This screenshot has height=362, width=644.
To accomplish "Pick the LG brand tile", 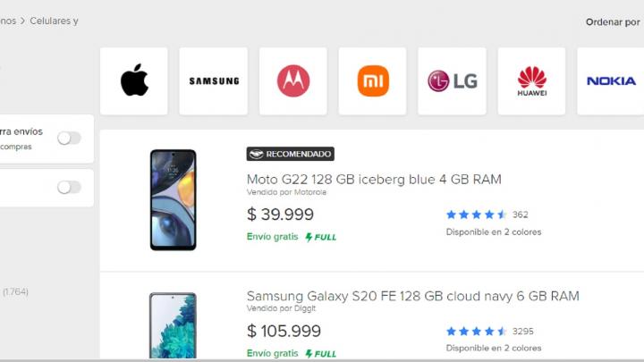I will pos(452,80).
